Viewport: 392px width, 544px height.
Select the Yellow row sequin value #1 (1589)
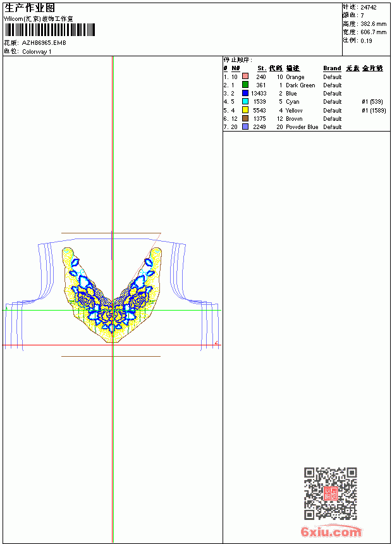374,110
